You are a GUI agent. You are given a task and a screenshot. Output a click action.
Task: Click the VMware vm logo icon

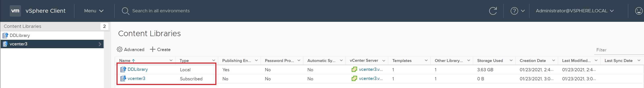point(15,11)
